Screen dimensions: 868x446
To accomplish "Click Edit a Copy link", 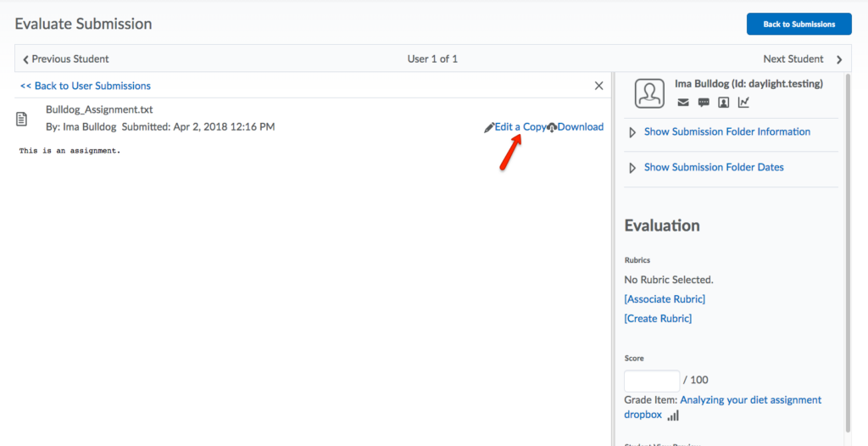I will coord(520,127).
